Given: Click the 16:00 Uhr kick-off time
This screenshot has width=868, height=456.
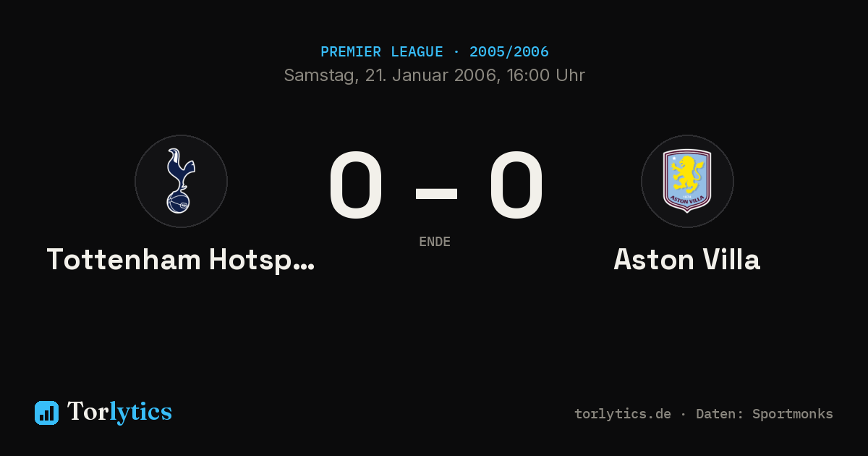Looking at the screenshot, I should (x=545, y=75).
